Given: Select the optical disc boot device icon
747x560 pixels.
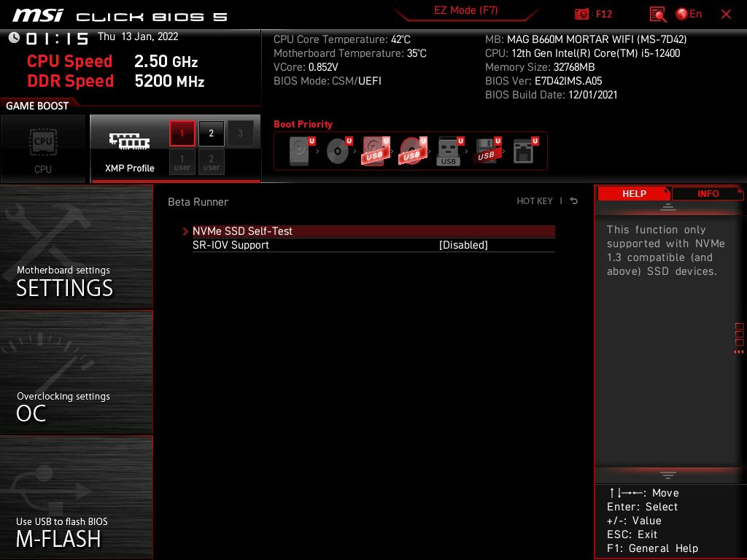Looking at the screenshot, I should [338, 152].
